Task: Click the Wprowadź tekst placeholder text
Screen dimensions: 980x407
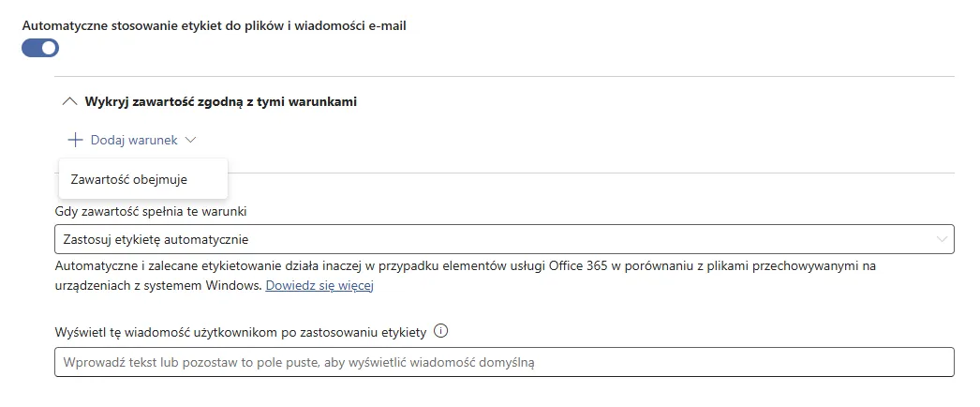Action: point(299,362)
